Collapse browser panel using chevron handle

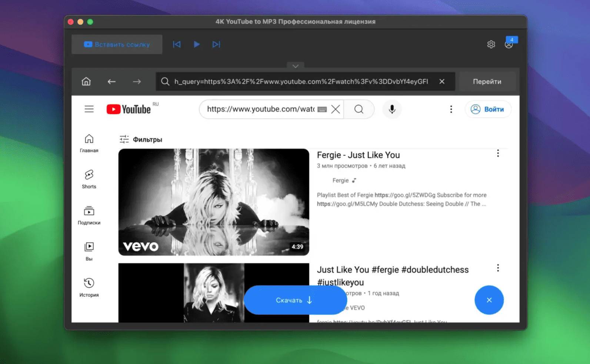point(296,66)
